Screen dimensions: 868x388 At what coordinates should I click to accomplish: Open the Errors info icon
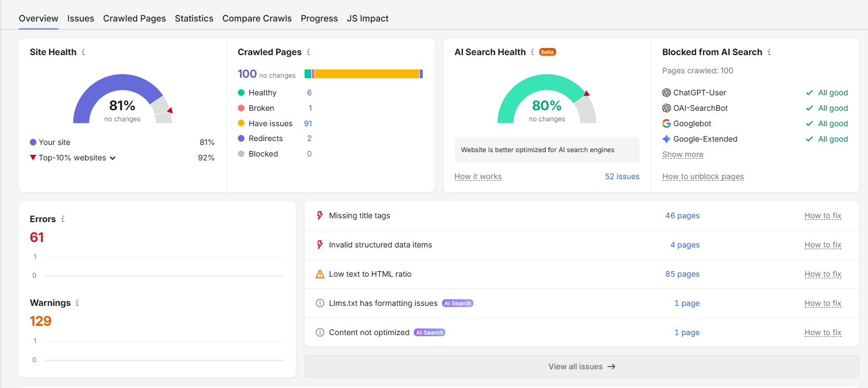[63, 219]
